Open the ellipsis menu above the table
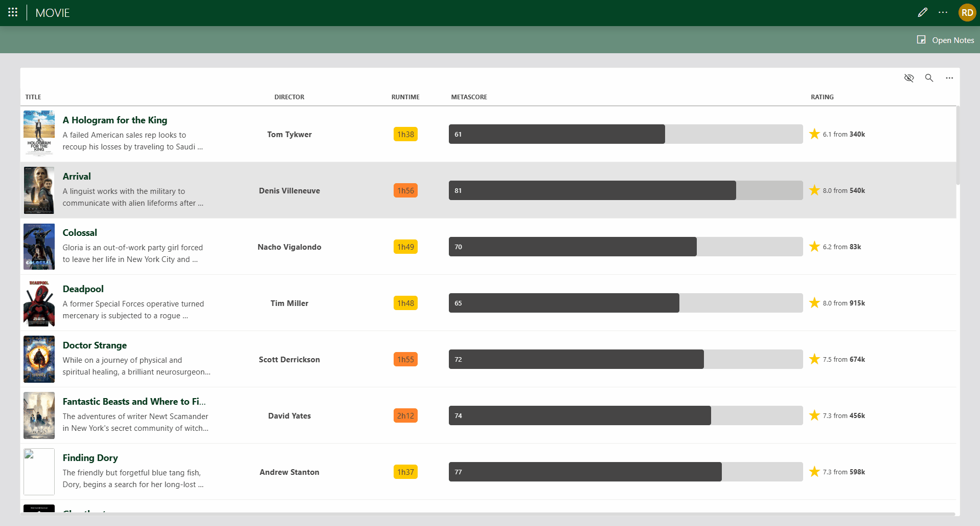Viewport: 980px width, 526px height. click(x=949, y=78)
